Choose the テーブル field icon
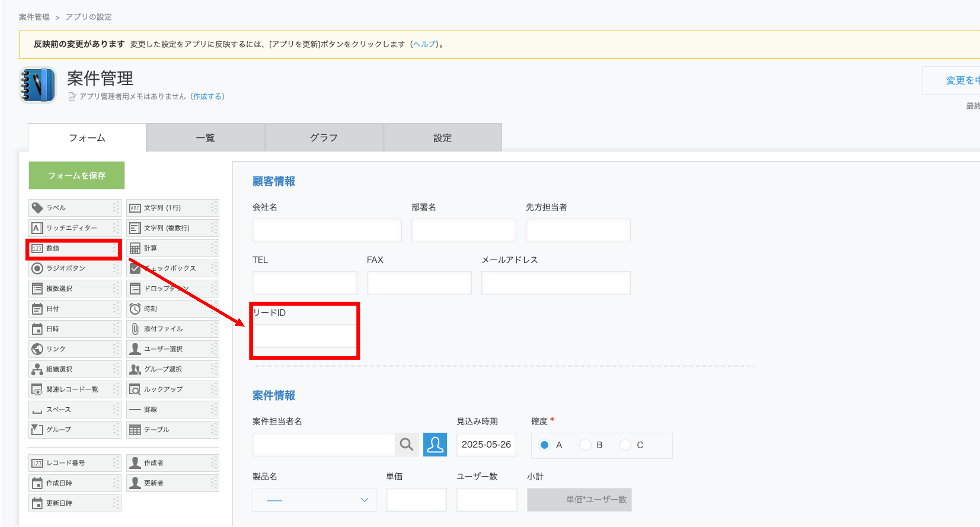Screen dimensions: 980x527 tap(135, 430)
